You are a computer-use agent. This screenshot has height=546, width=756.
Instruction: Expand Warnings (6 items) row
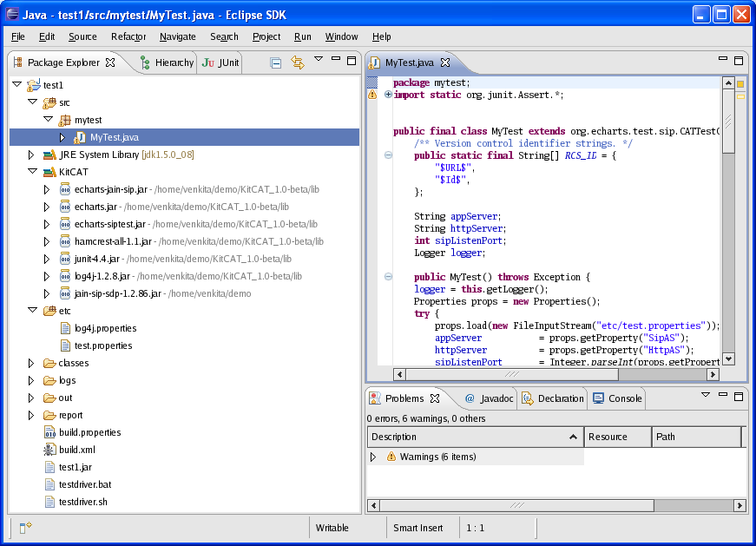tap(373, 457)
